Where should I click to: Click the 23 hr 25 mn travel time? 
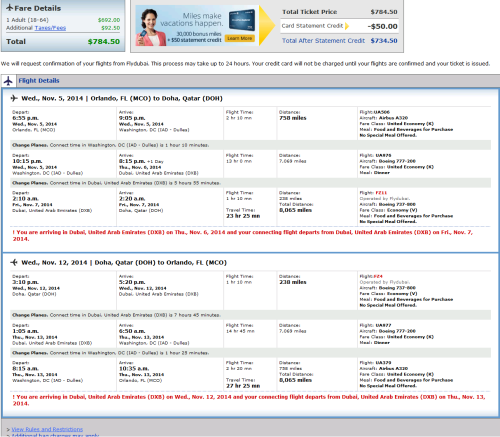[243, 216]
